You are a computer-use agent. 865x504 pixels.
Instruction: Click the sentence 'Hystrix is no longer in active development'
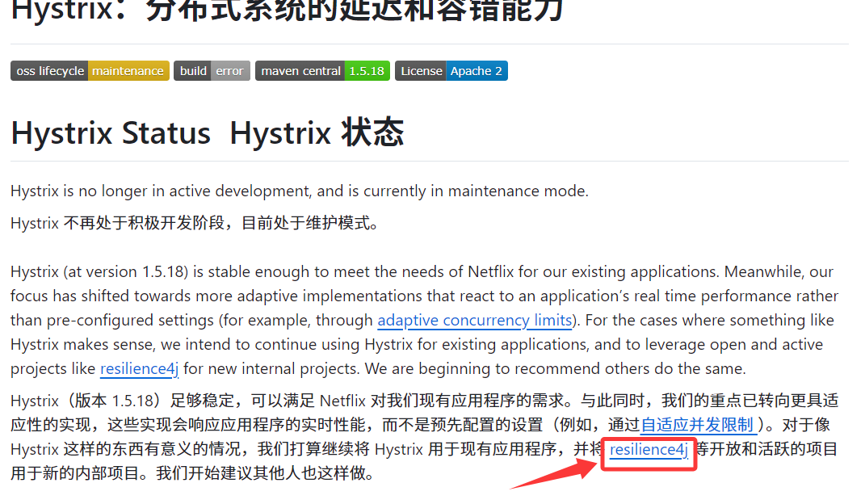(160, 191)
